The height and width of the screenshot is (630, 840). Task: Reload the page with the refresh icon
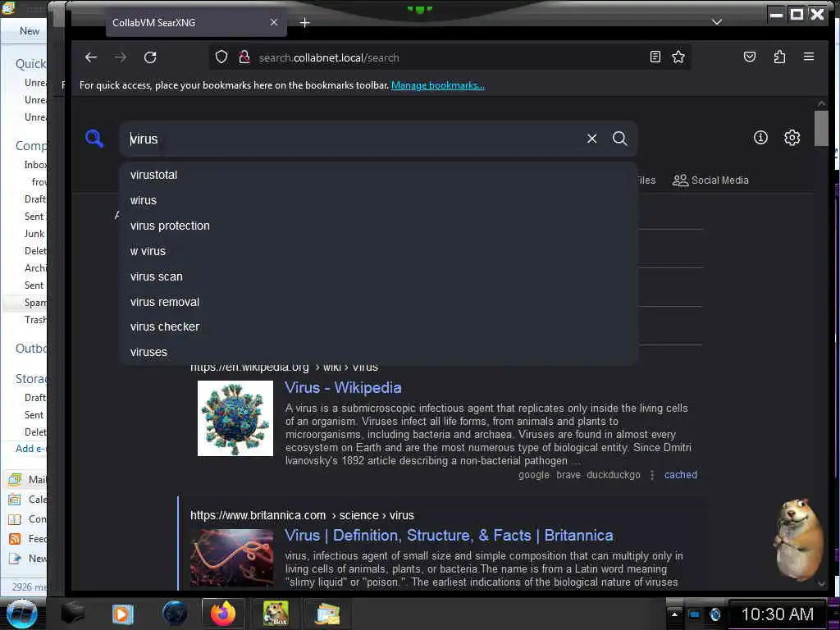150,57
